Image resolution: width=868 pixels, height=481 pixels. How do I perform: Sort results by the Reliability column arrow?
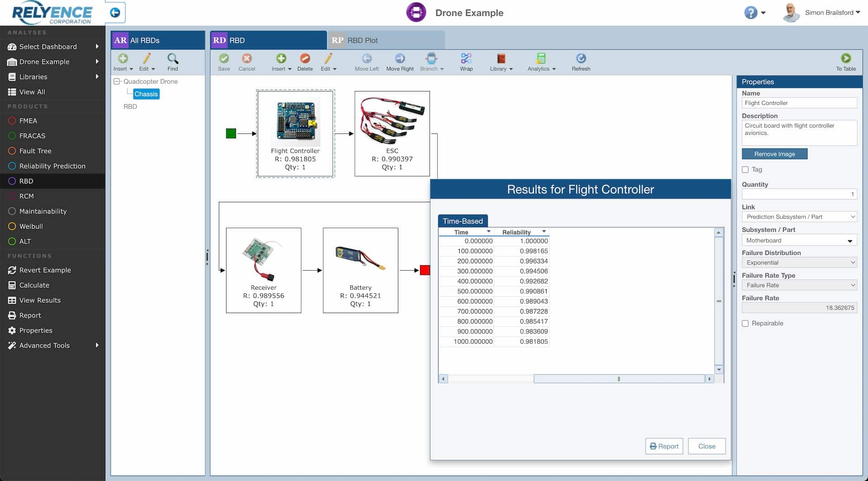[x=543, y=232]
